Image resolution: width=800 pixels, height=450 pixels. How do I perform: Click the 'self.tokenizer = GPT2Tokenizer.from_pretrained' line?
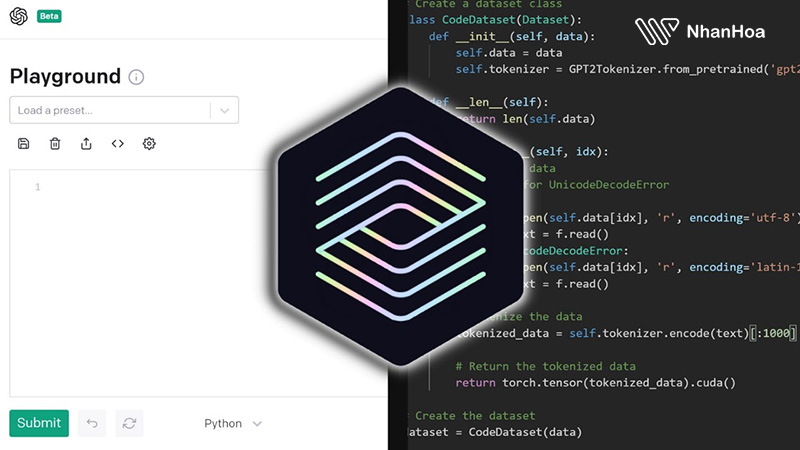tap(628, 69)
